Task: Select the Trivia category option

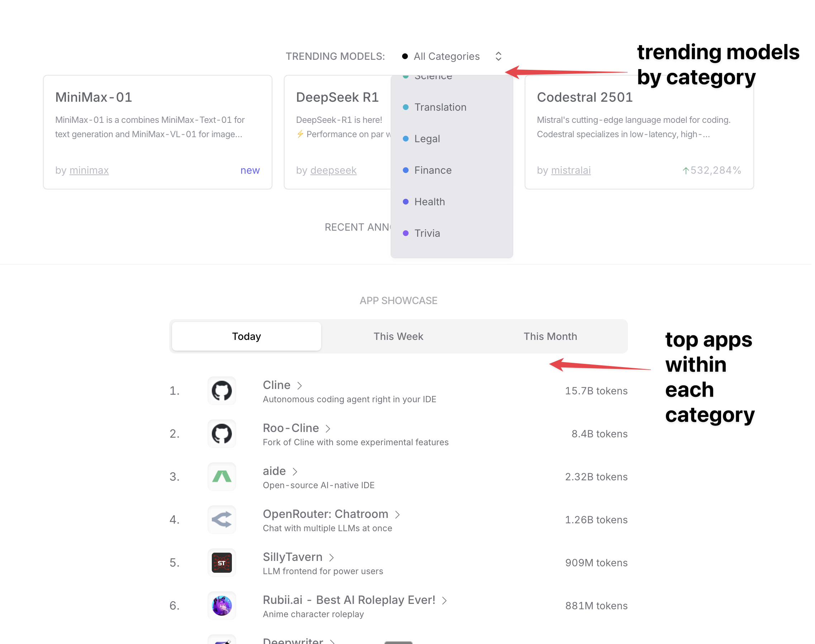Action: click(427, 233)
